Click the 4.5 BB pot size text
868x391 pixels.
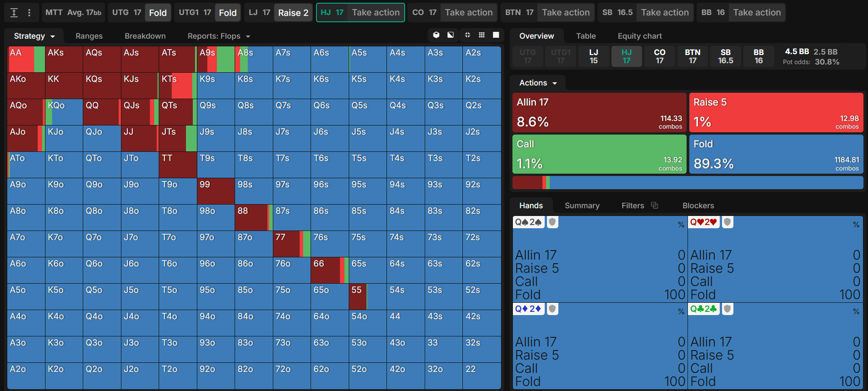(797, 51)
